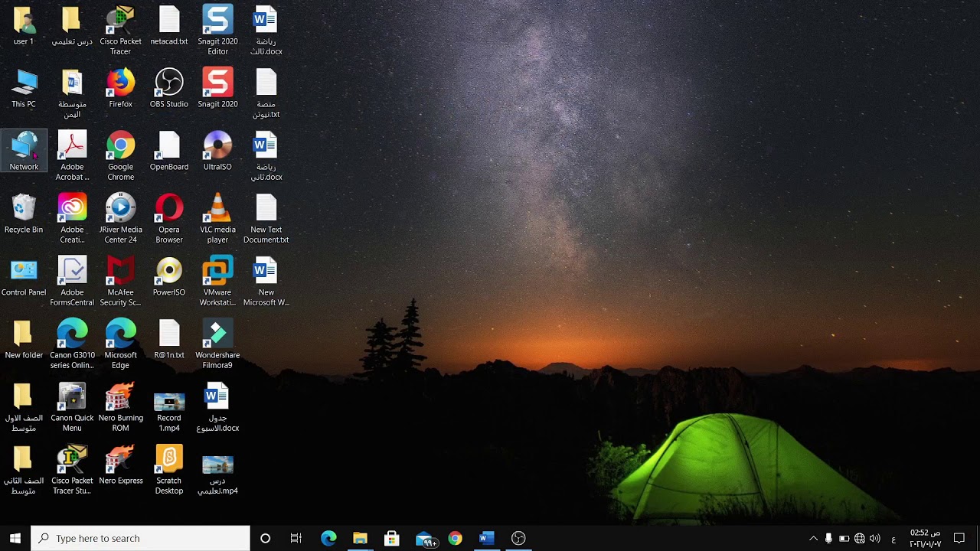Click the battery status tray icon
The image size is (980, 551).
click(844, 539)
